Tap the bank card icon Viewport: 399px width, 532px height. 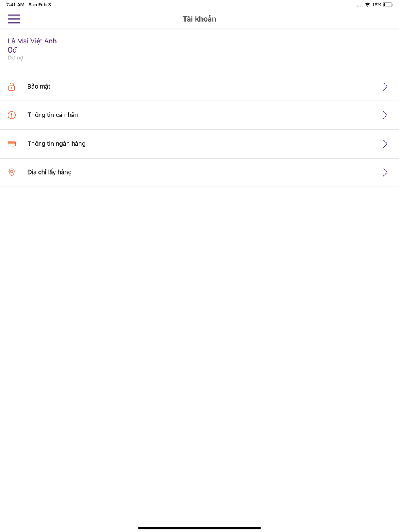(x=12, y=144)
